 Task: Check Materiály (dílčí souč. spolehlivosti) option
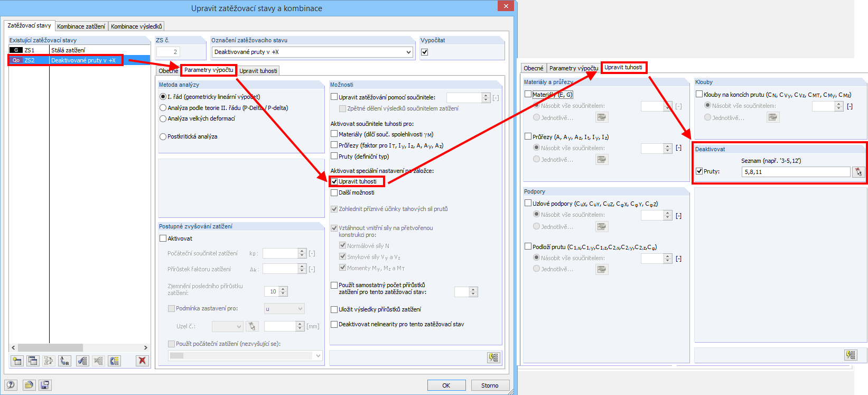click(334, 134)
